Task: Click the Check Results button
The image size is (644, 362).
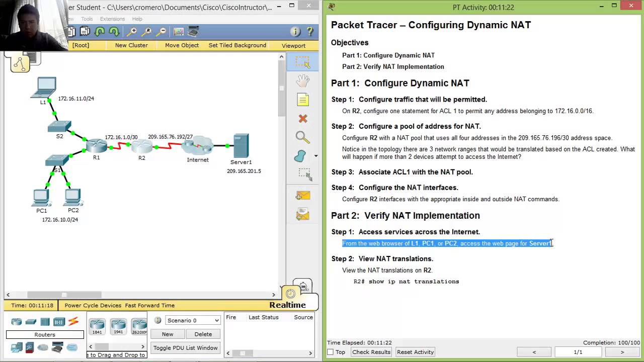Action: click(x=371, y=352)
